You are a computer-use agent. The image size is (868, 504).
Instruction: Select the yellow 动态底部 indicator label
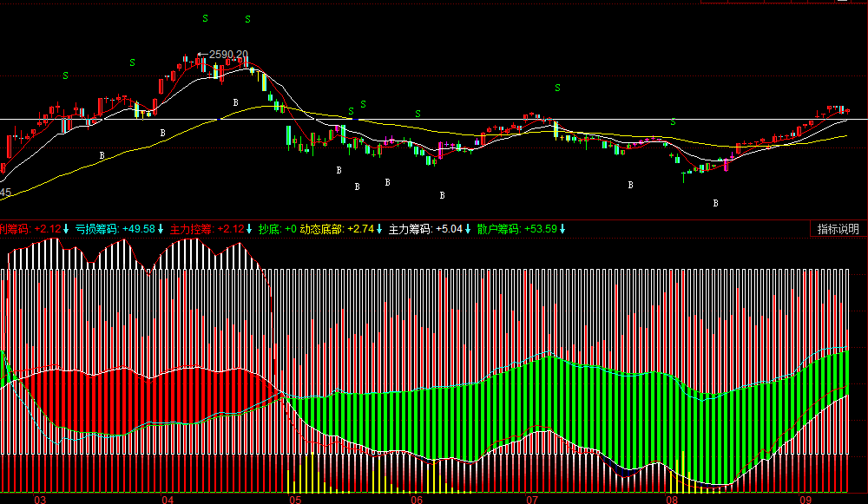pyautogui.click(x=321, y=229)
